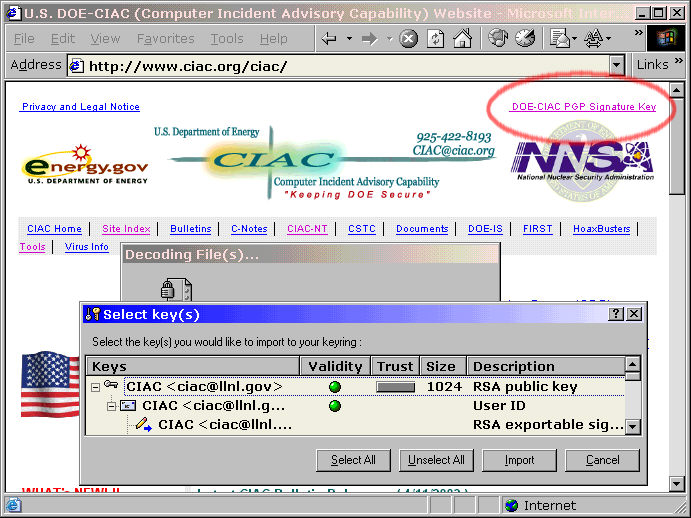Click the Select key(s) dialog help question mark
This screenshot has width=691, height=518.
coord(616,314)
